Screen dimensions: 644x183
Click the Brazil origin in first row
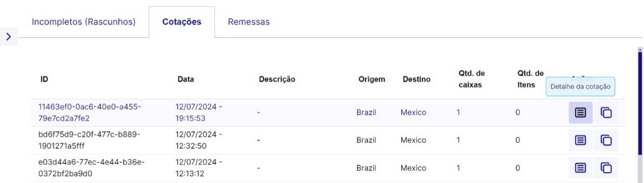[366, 113]
